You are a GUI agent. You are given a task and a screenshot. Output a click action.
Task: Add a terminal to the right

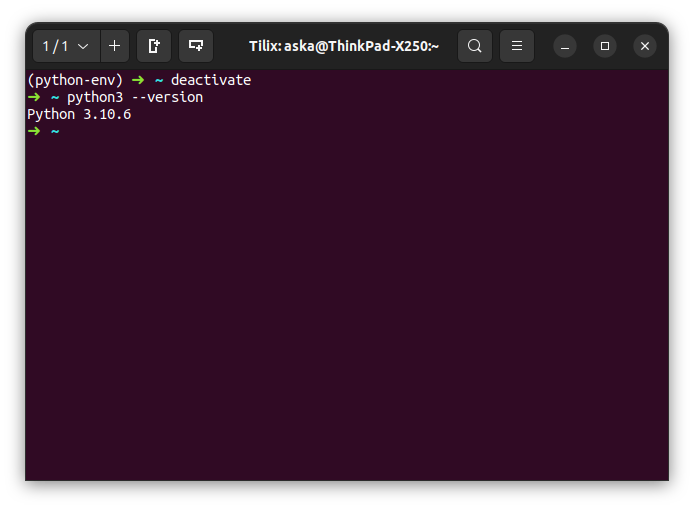coord(154,46)
